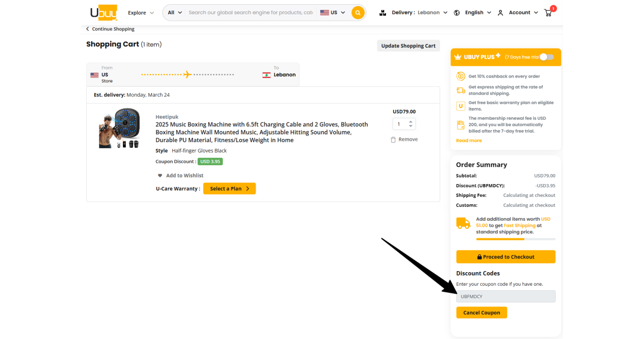Click the US flag in shipping route
The image size is (644, 339).
click(95, 75)
